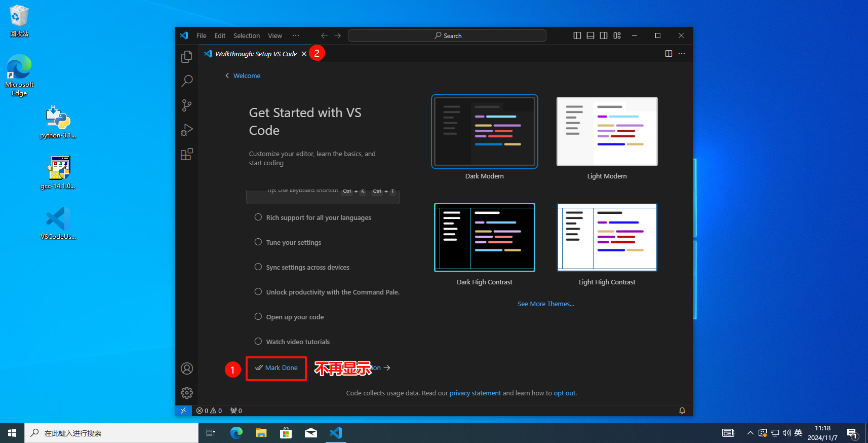Viewport: 868px width, 443px height.
Task: Open Source Control view
Action: click(x=187, y=105)
